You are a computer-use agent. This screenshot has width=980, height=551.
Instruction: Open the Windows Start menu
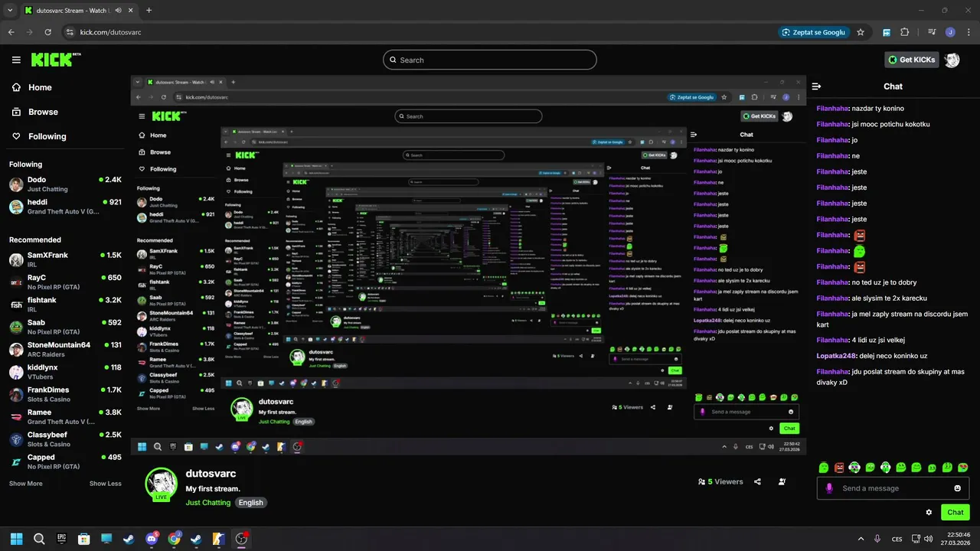(17, 539)
